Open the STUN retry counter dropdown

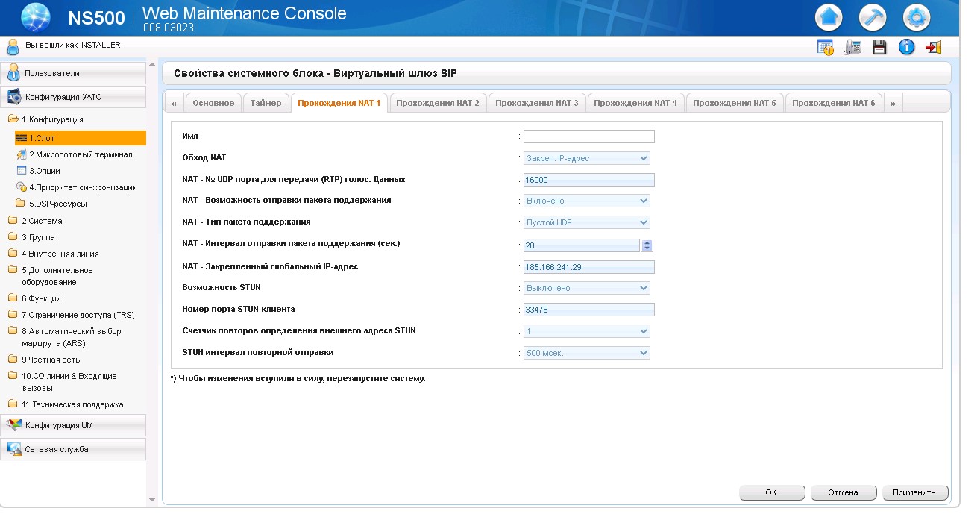587,331
